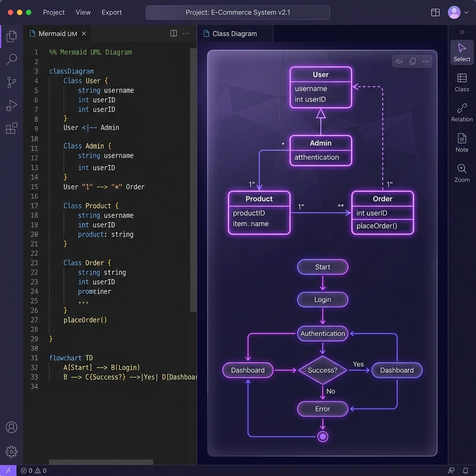Select the Select pointer tool
The image size is (476, 476).
pyautogui.click(x=462, y=52)
